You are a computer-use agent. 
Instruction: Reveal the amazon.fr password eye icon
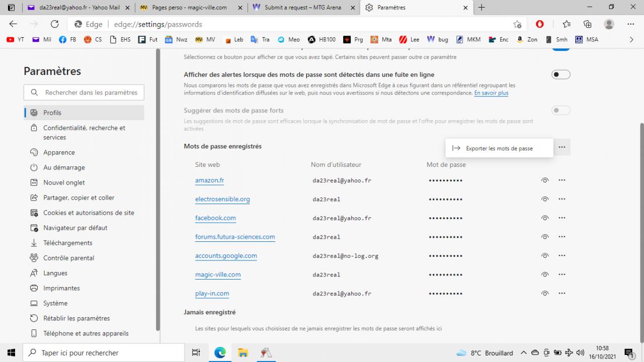tap(544, 180)
